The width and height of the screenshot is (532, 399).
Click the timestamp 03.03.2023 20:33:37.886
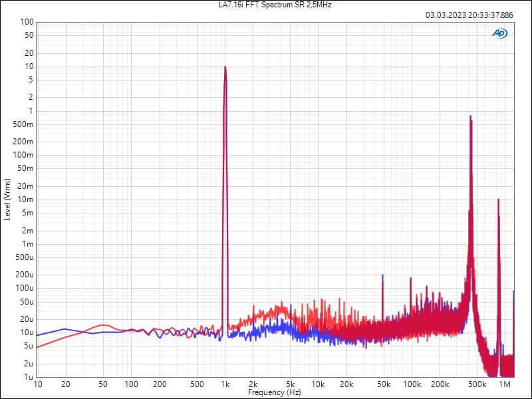click(469, 15)
